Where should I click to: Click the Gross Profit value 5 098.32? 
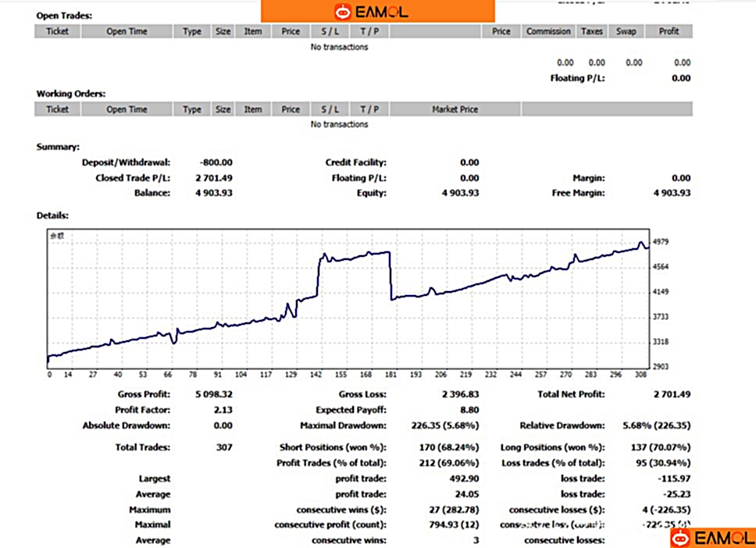214,394
